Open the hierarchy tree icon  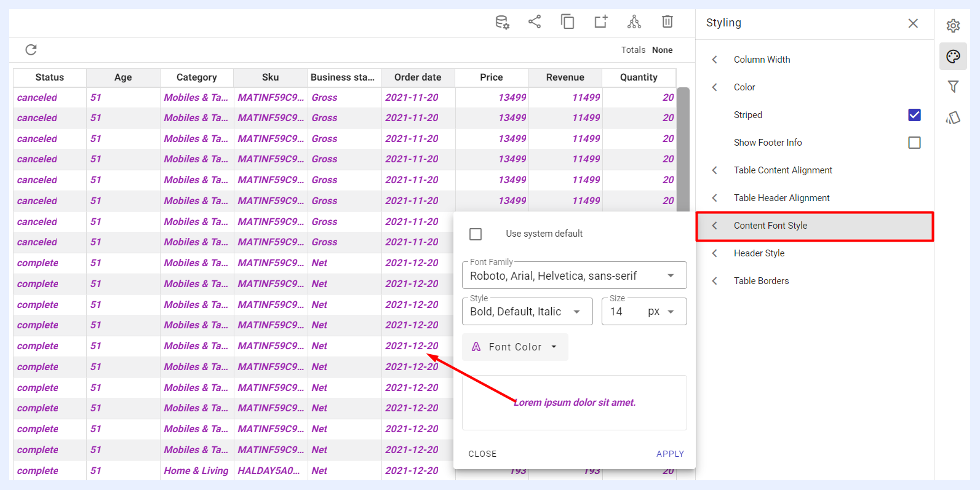[x=634, y=22]
